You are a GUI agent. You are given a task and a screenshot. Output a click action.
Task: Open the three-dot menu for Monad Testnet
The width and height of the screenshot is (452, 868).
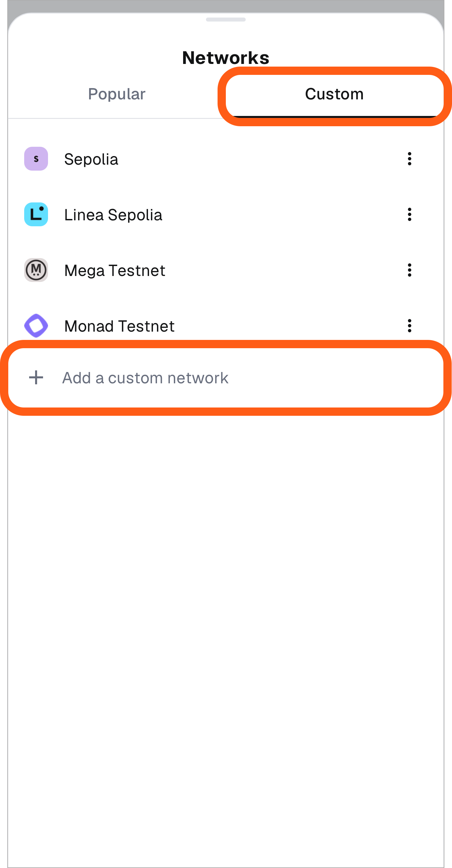(410, 325)
